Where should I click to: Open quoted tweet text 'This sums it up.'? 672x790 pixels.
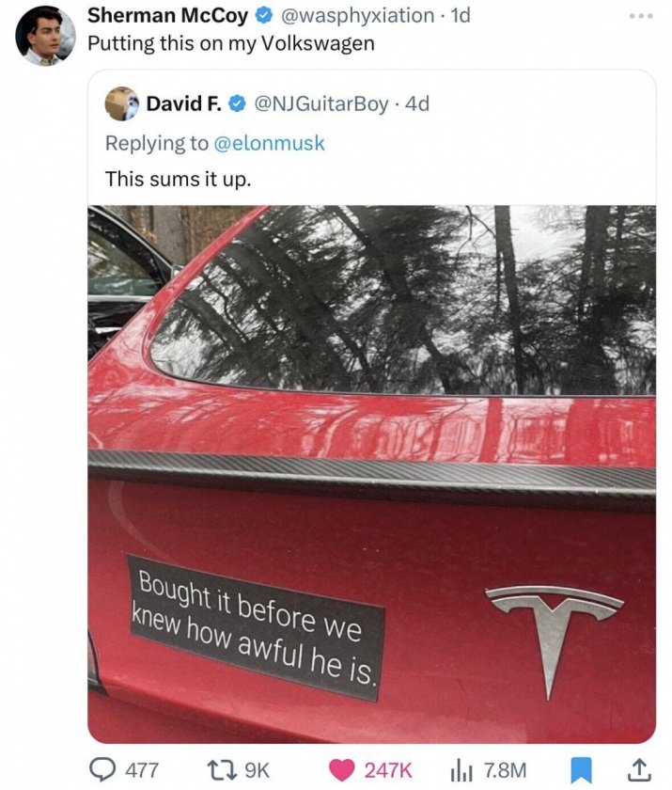[x=178, y=179]
